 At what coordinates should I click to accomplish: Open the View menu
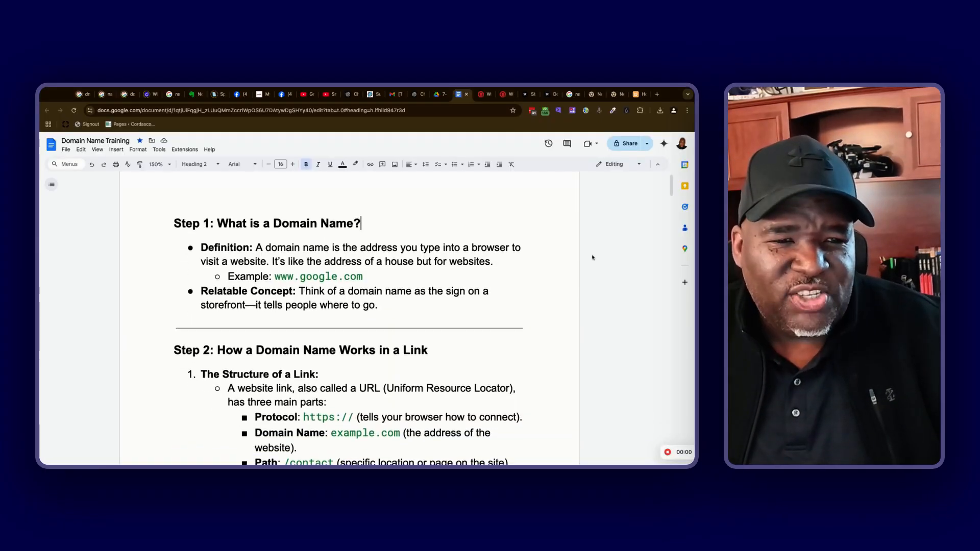tap(97, 149)
